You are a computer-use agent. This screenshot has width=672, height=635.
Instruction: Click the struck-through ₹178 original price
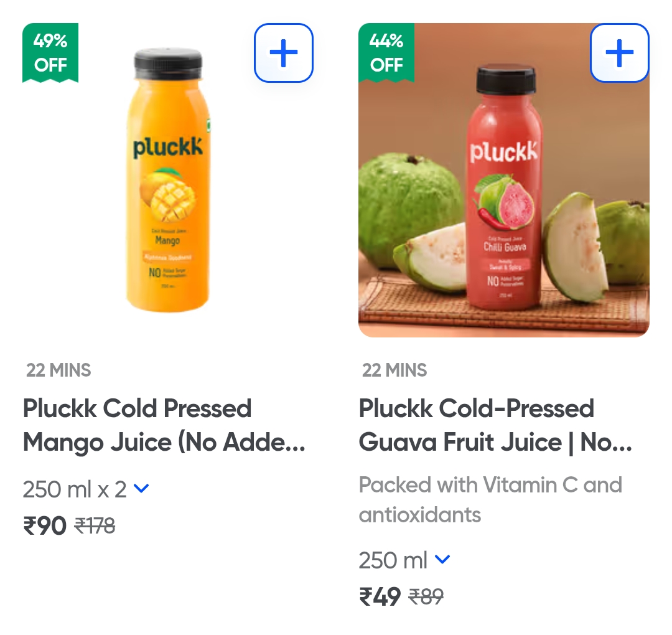pos(95,527)
